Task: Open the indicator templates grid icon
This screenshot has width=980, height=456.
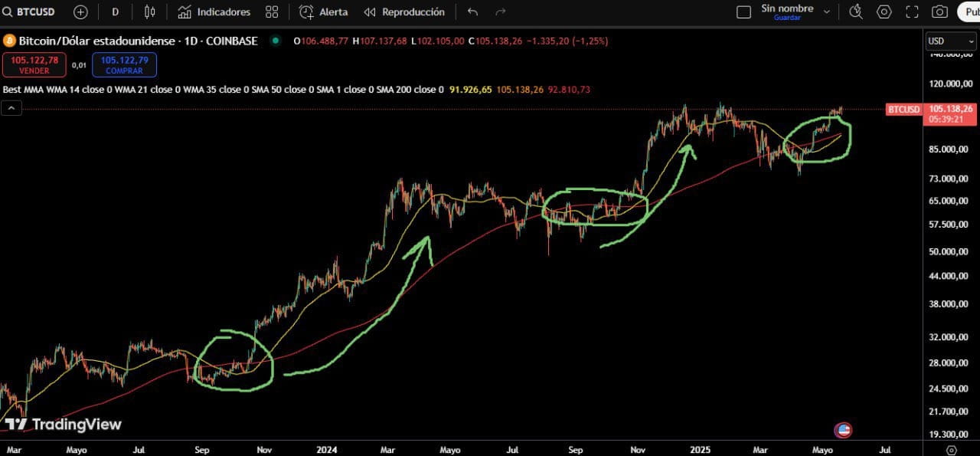Action: [272, 12]
